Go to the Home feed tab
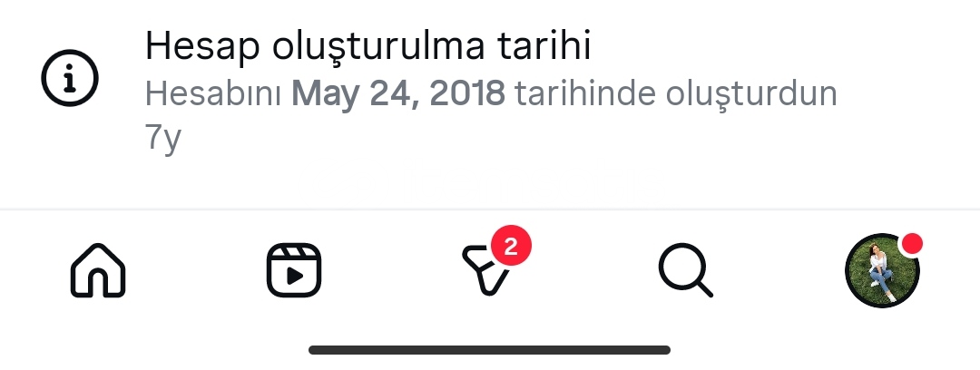This screenshot has width=980, height=370. tap(98, 270)
